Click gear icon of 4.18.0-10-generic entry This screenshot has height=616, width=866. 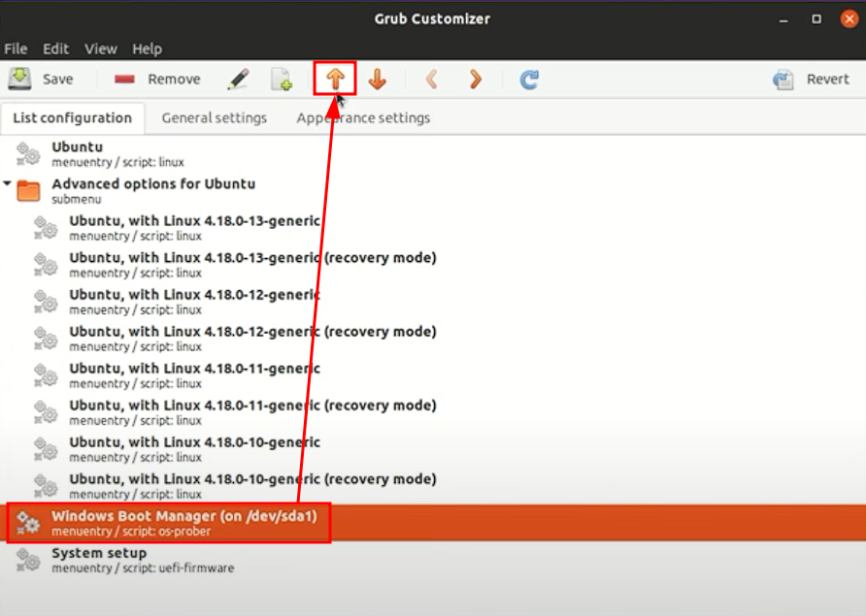(x=46, y=450)
